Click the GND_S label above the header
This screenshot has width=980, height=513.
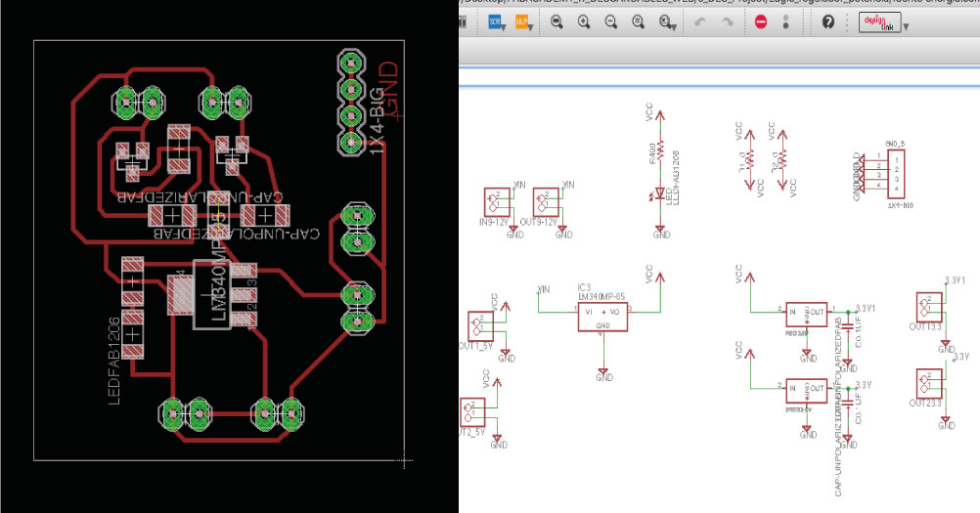[895, 144]
